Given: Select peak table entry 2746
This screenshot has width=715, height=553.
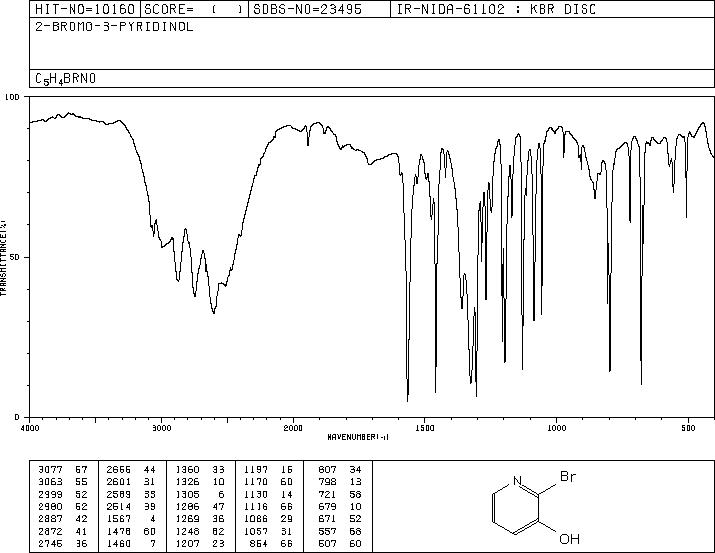Looking at the screenshot, I should point(51,543).
